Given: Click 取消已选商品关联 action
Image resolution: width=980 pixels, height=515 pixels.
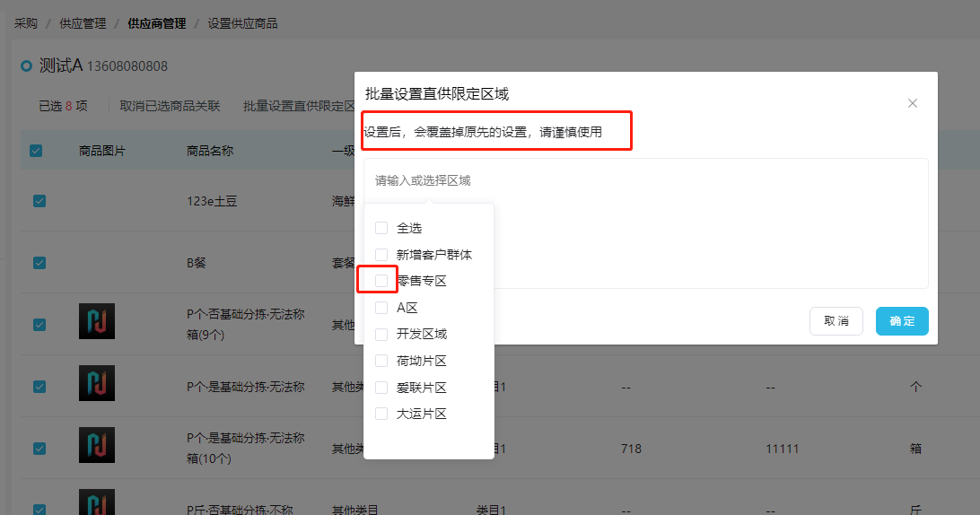Looking at the screenshot, I should 170,106.
